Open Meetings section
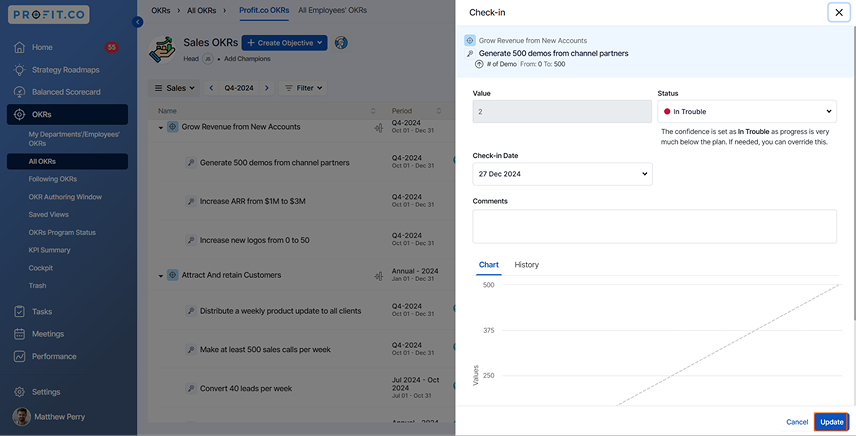The height and width of the screenshot is (436, 856). [47, 334]
